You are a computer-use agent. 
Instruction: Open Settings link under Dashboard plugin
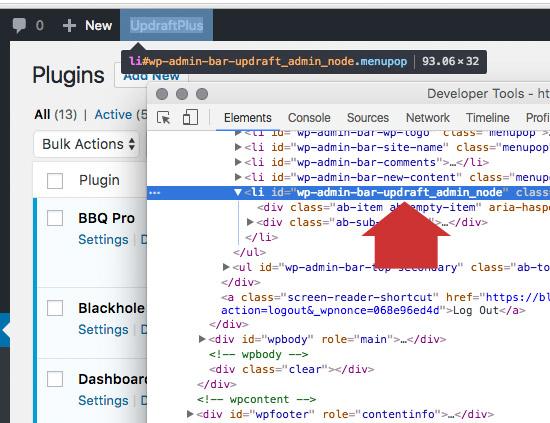click(103, 401)
